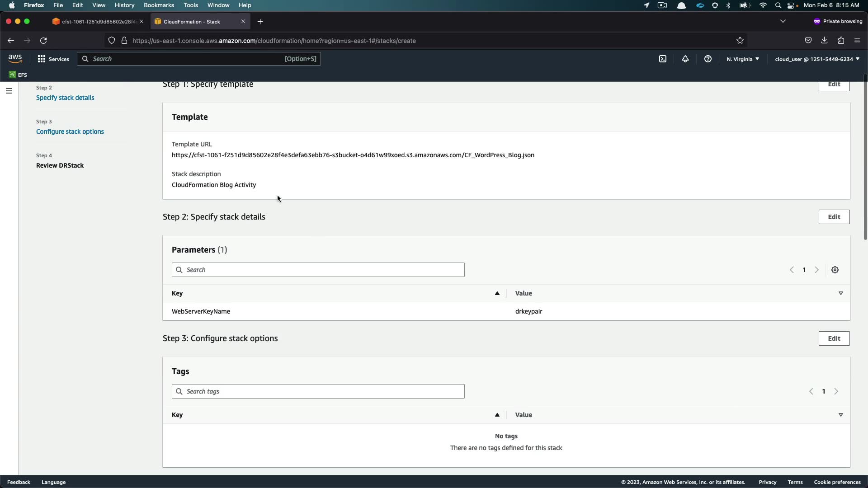Open the Firefox History menu
Image resolution: width=868 pixels, height=488 pixels.
point(124,5)
